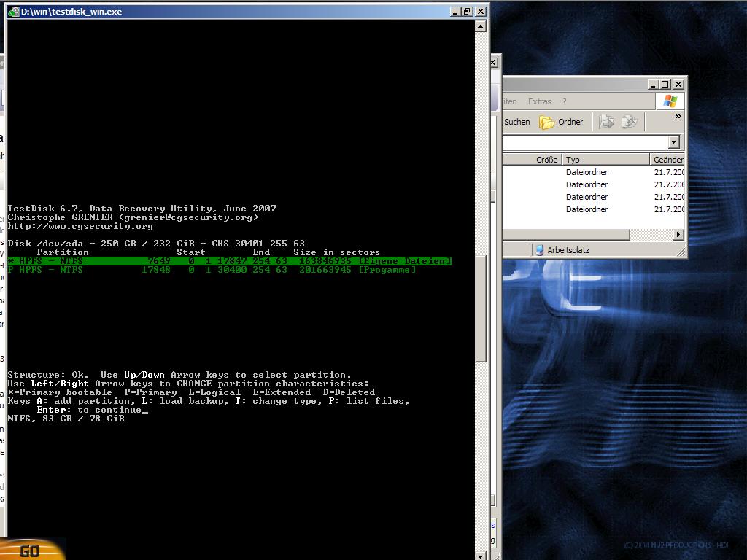The image size is (747, 560).
Task: Open the Ordner folders view in Explorer
Action: pos(561,122)
